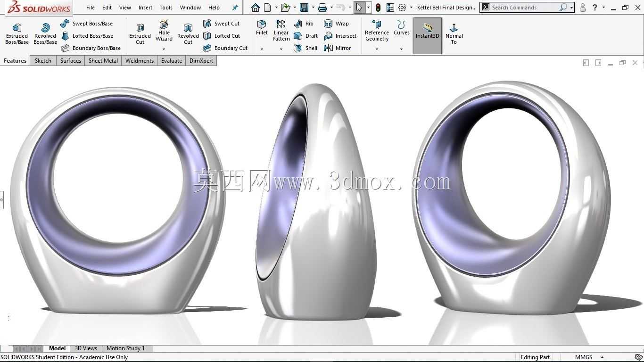Select the Revolved Cut tool
The image size is (644, 362).
coord(188,34)
